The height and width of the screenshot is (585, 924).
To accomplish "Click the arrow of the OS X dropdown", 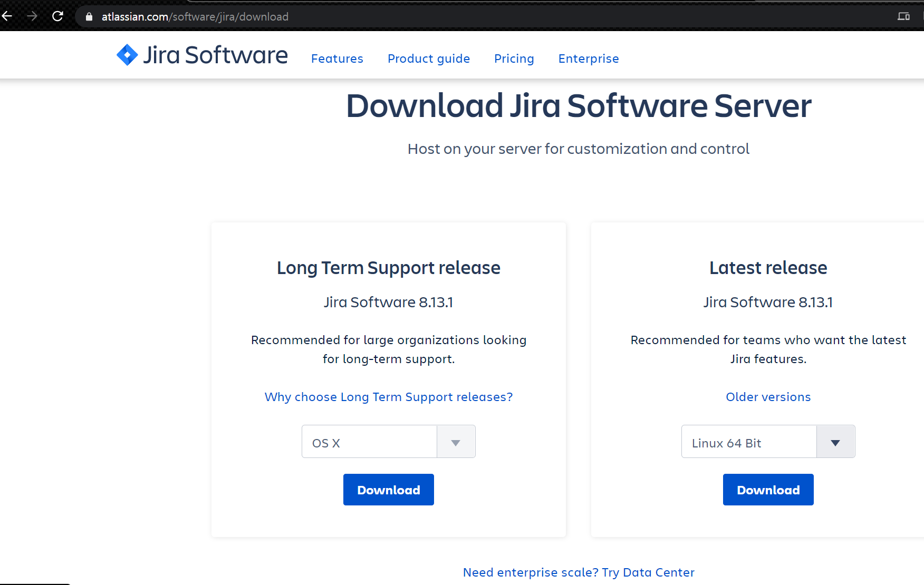I will pos(456,442).
